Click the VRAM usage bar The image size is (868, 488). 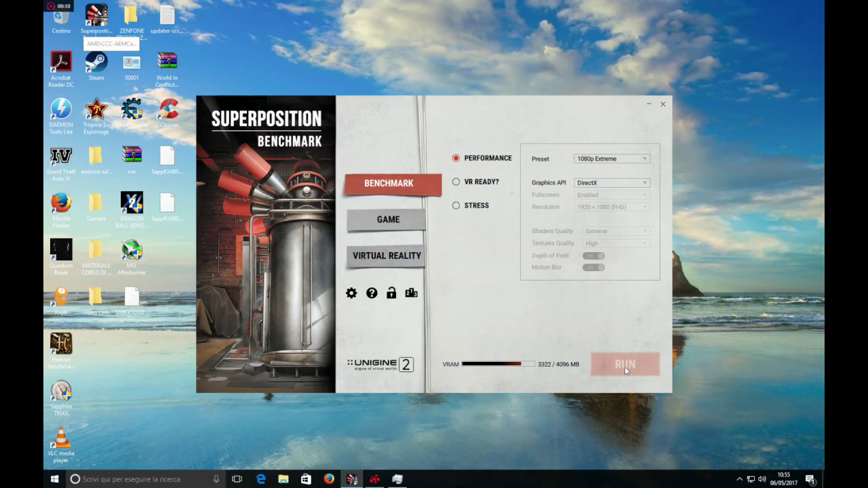click(x=498, y=364)
